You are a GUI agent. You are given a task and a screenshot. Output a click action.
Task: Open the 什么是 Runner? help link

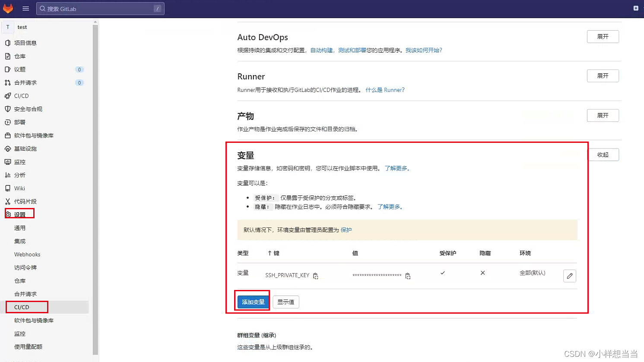(x=386, y=90)
